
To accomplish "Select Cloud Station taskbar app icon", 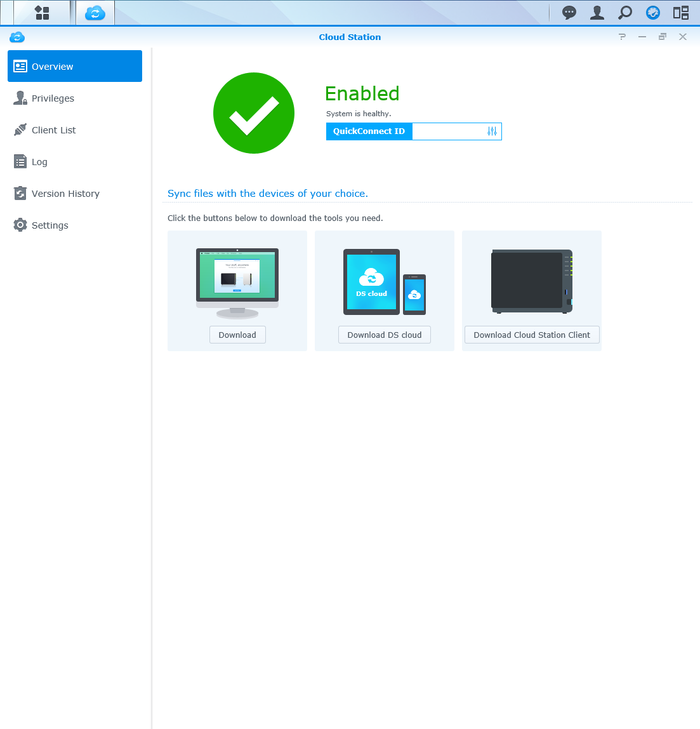I will pos(95,13).
